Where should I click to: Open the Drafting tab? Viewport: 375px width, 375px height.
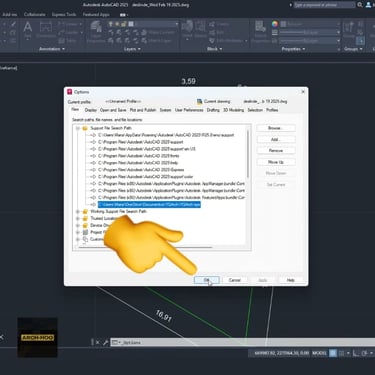point(213,110)
